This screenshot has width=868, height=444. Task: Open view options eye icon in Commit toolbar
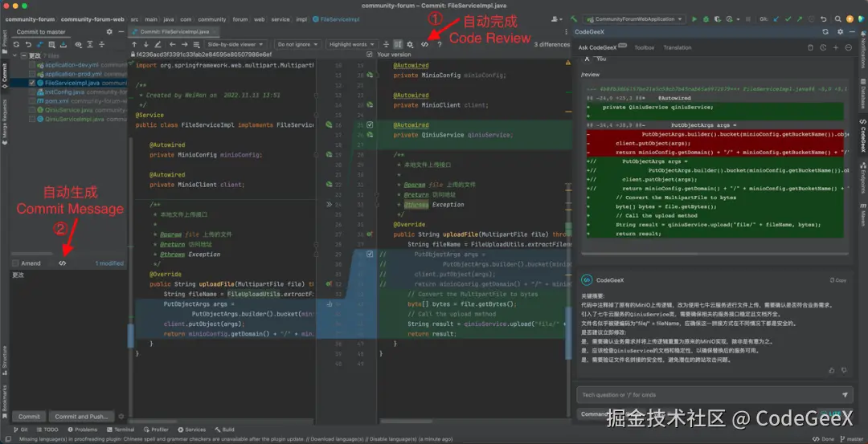(x=79, y=44)
